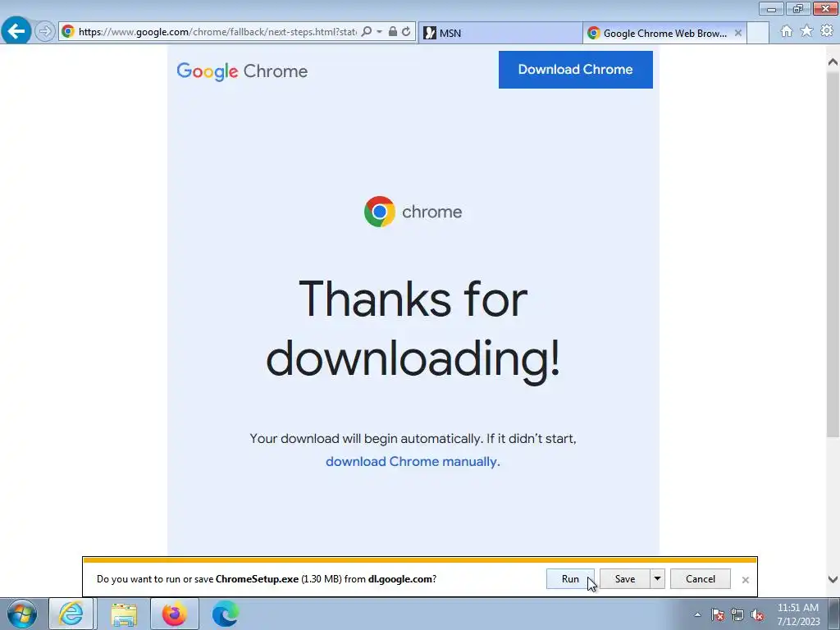The width and height of the screenshot is (840, 630).
Task: Open the Windows Start menu
Action: pyautogui.click(x=22, y=614)
